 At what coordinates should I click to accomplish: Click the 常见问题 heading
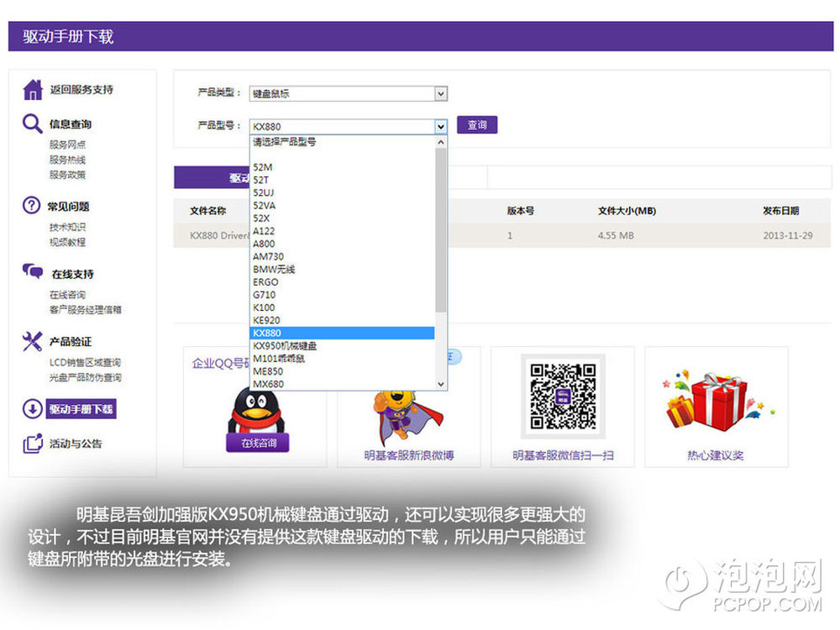pyautogui.click(x=68, y=207)
